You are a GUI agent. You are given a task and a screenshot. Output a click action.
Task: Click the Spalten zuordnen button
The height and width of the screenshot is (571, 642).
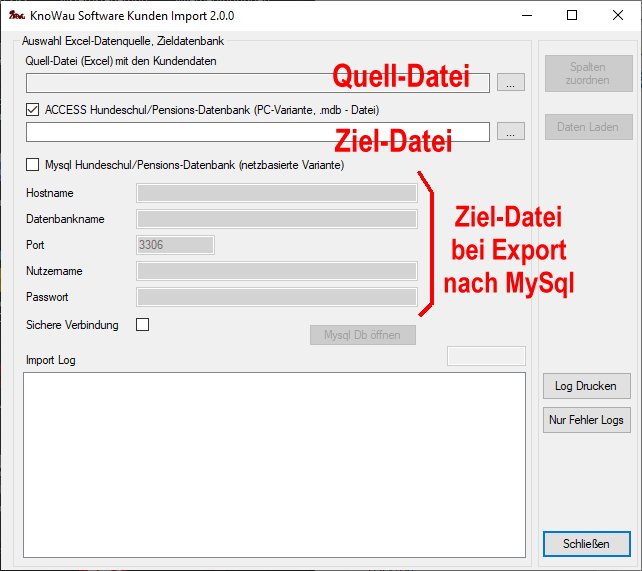pos(588,74)
